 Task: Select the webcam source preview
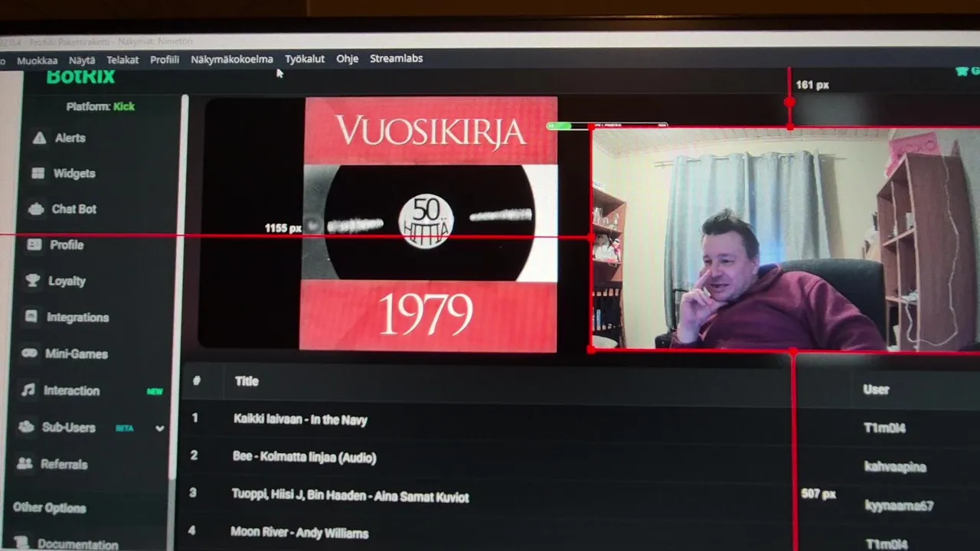point(786,239)
